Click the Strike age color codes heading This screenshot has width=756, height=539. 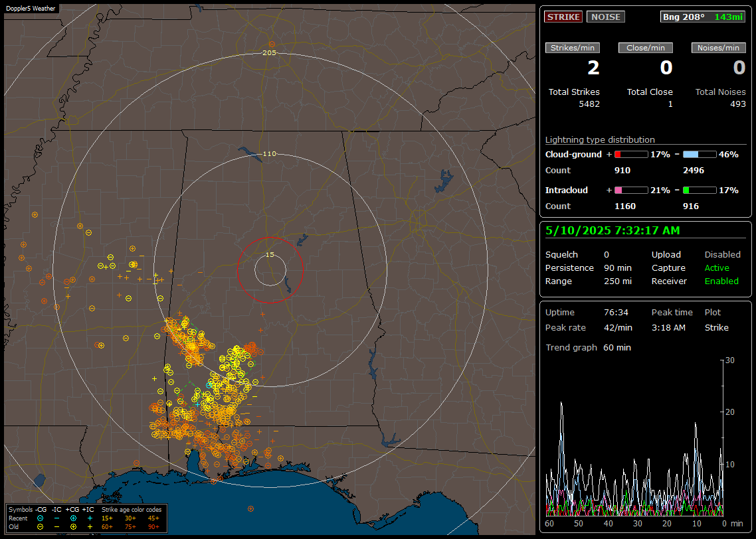click(132, 510)
